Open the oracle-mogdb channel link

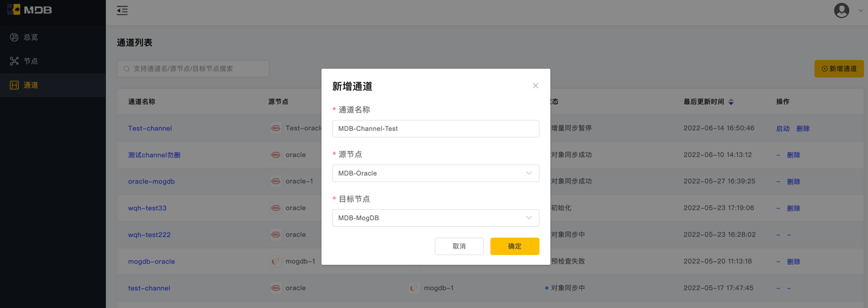pos(152,182)
